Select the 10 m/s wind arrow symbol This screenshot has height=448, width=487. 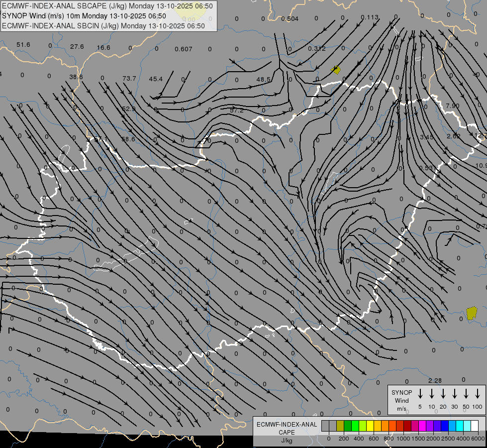click(431, 394)
